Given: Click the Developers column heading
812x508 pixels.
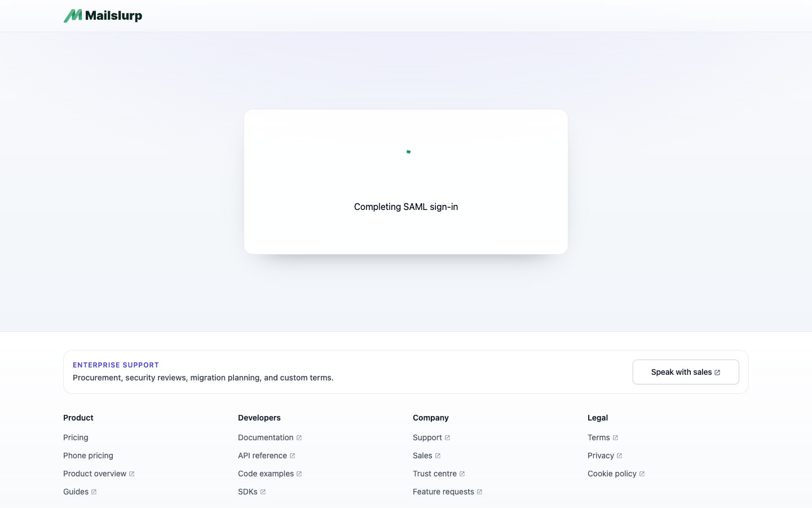Looking at the screenshot, I should [x=259, y=418].
